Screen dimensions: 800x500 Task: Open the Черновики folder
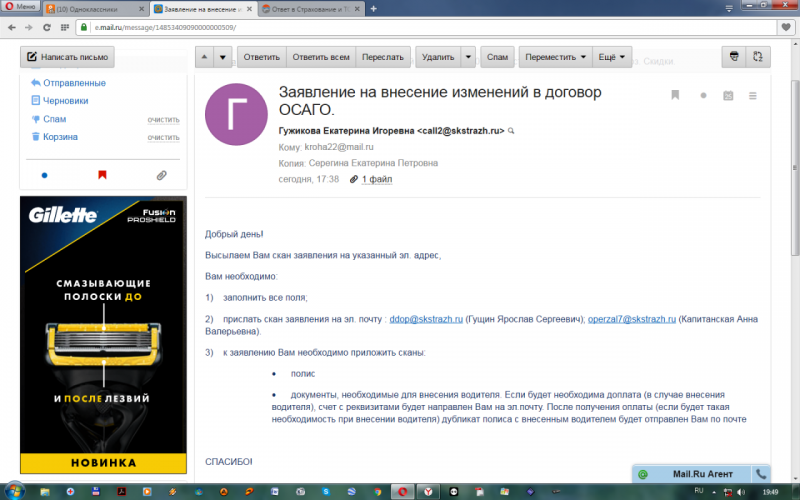[65, 101]
